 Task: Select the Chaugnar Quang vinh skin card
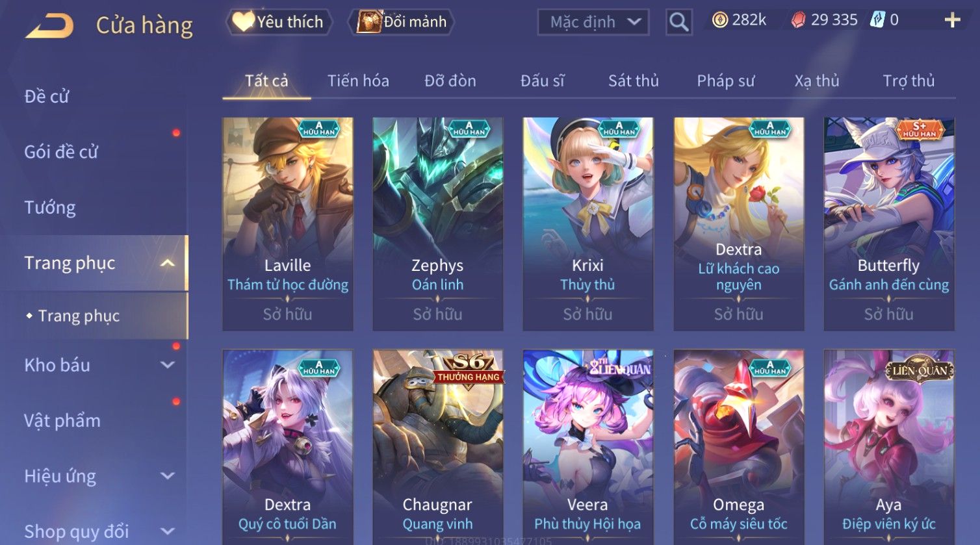437,447
